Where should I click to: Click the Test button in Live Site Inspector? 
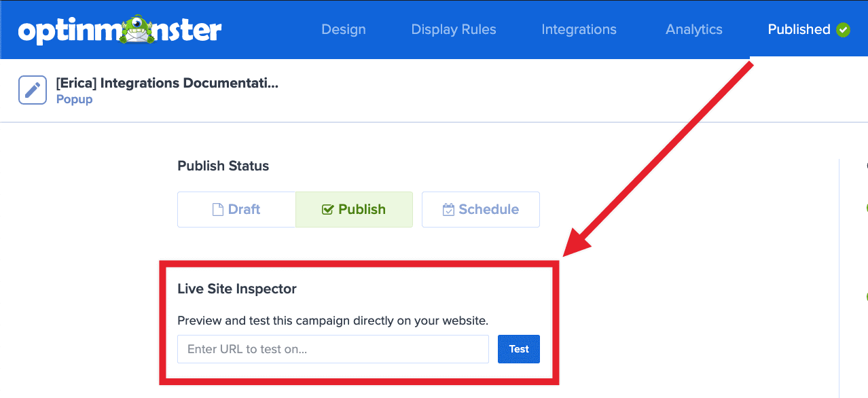[518, 348]
